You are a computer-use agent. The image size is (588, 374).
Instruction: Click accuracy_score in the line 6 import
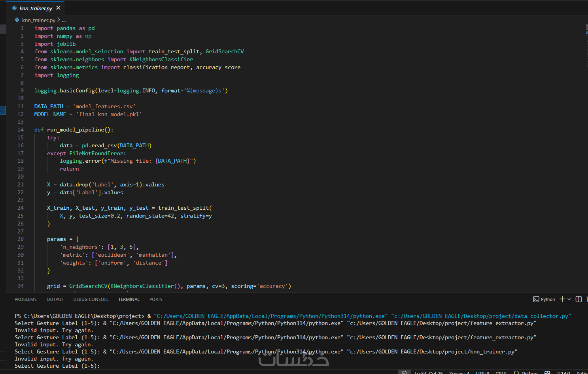[x=218, y=67]
